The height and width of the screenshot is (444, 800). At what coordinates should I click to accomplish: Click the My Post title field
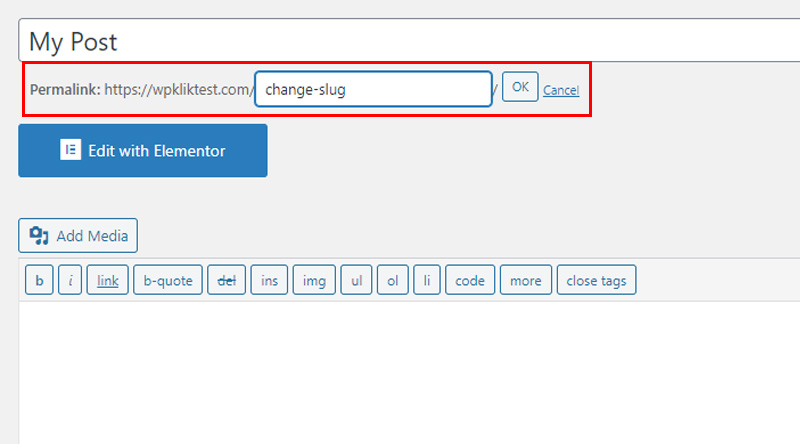point(409,40)
